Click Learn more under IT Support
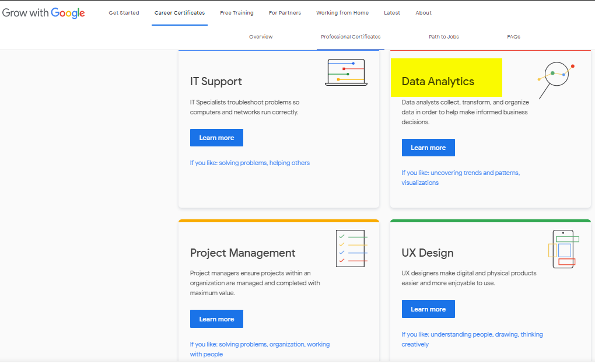Viewport: 595px width, 364px height. pyautogui.click(x=216, y=138)
